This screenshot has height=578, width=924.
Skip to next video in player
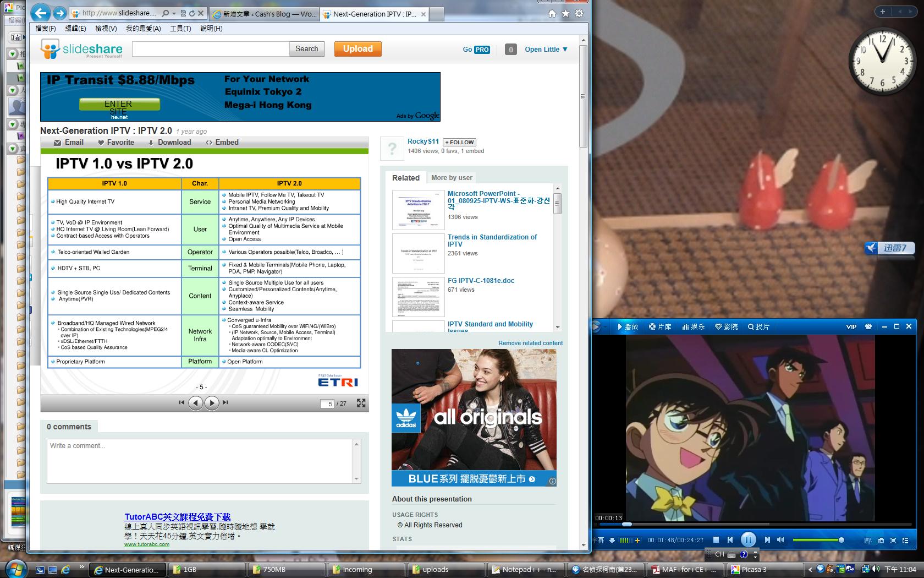[x=767, y=540]
